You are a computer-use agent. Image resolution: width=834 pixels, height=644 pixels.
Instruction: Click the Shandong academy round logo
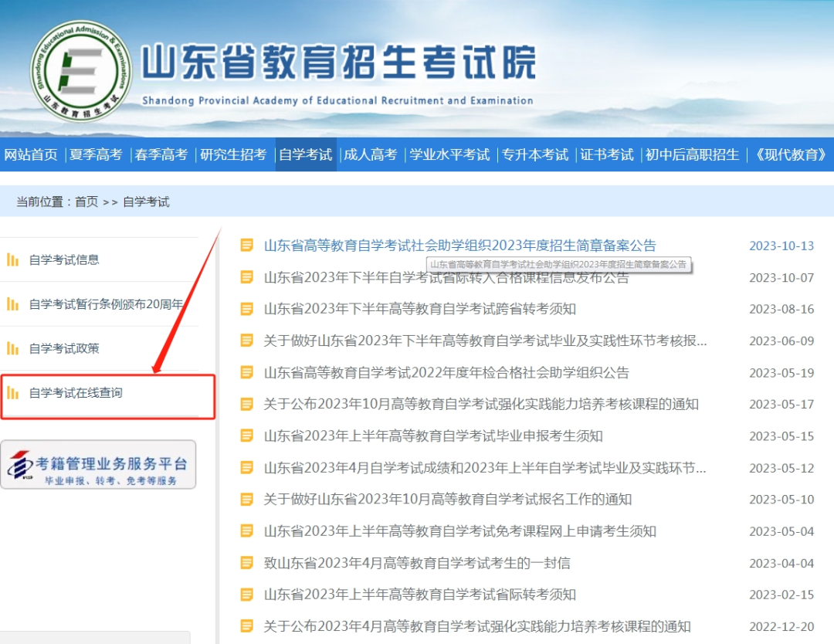(x=81, y=71)
